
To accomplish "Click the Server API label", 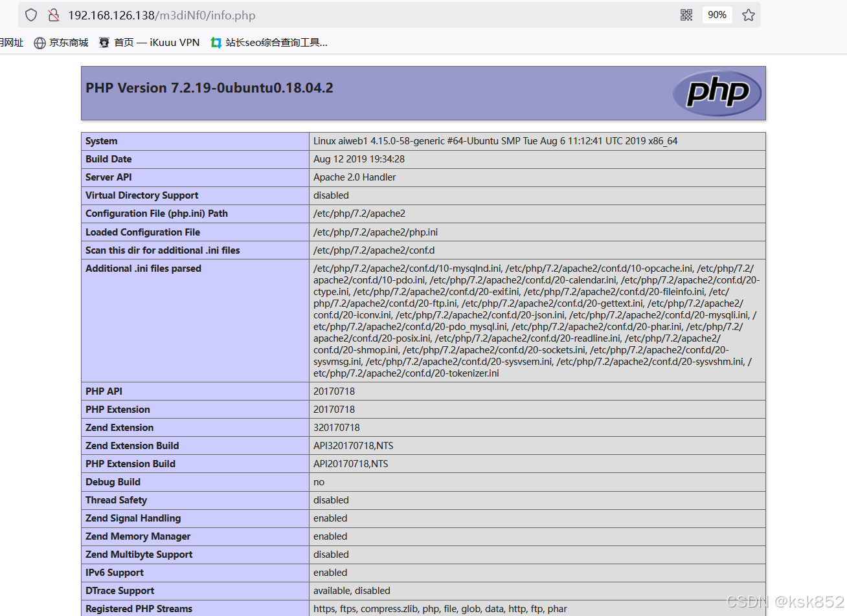I will tap(109, 177).
